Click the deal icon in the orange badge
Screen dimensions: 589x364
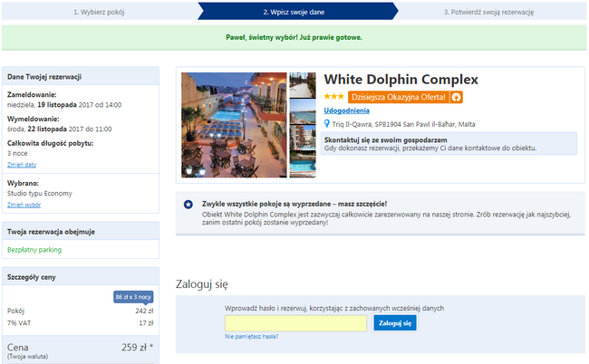[x=456, y=97]
